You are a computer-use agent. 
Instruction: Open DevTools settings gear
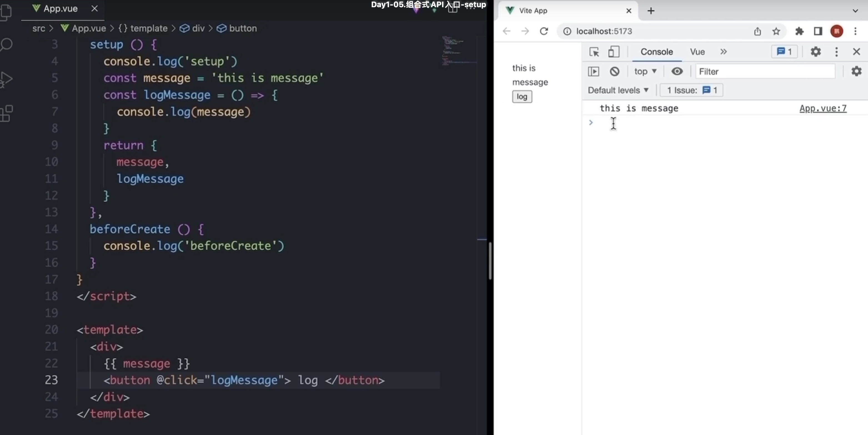(x=816, y=52)
